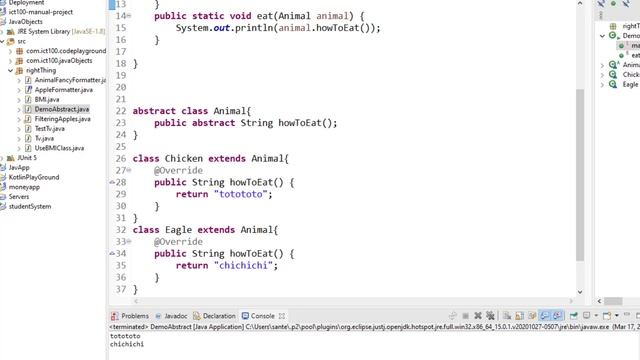Viewport: 640px width, 360px height.
Task: Toggle Show Console When Standard Out Changes
Action: 544,316
